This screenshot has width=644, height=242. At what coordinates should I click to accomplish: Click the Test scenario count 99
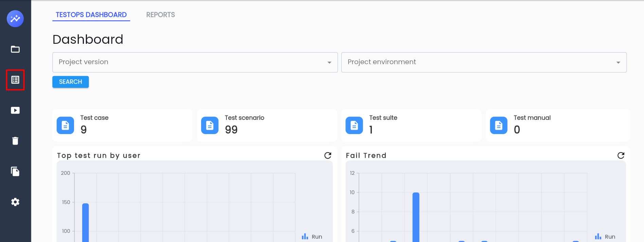pos(231,130)
